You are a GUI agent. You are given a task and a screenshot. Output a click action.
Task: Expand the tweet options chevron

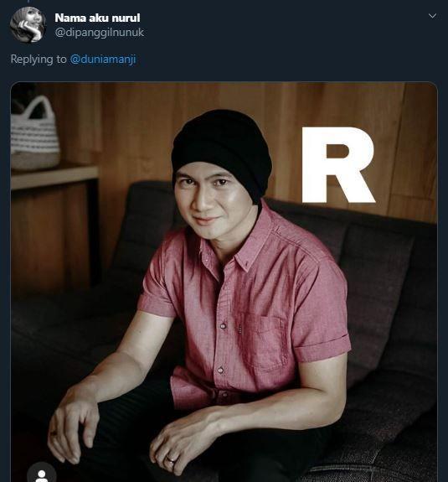pyautogui.click(x=432, y=16)
